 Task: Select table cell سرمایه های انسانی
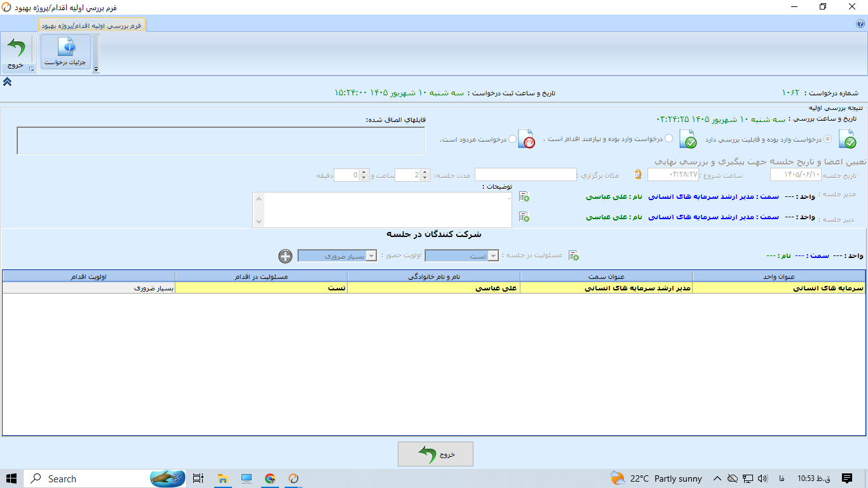pos(778,288)
